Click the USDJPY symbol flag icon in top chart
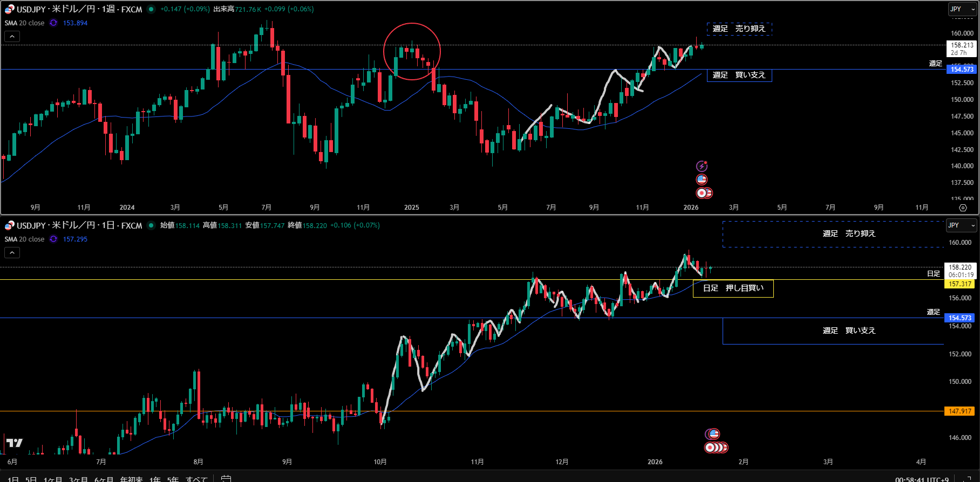 click(9, 9)
